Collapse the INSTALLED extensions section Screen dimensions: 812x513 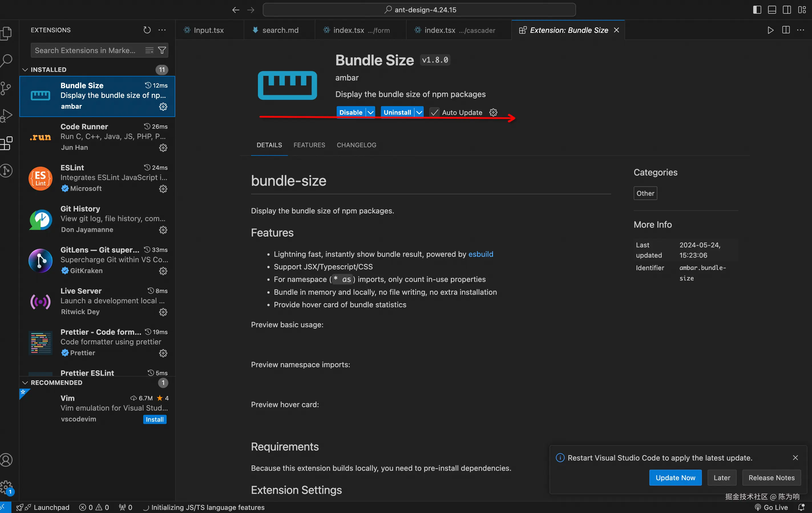[x=25, y=70]
